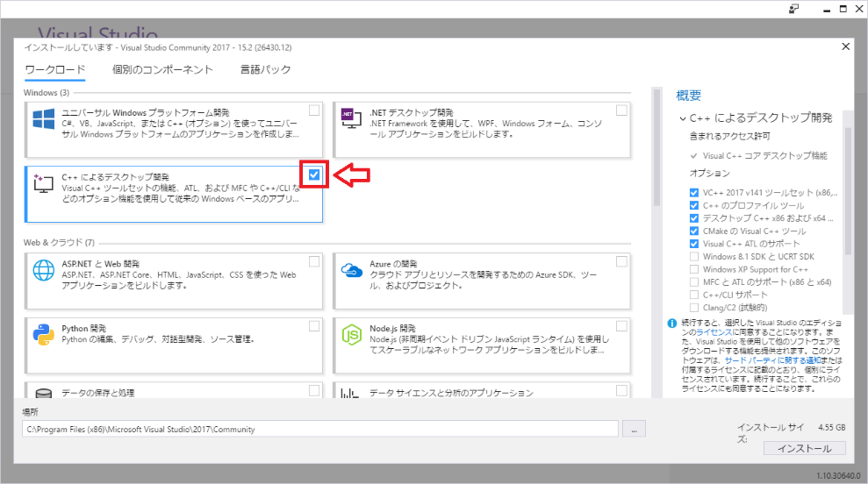
Task: Check MFC and ATL support option
Action: pos(693,282)
